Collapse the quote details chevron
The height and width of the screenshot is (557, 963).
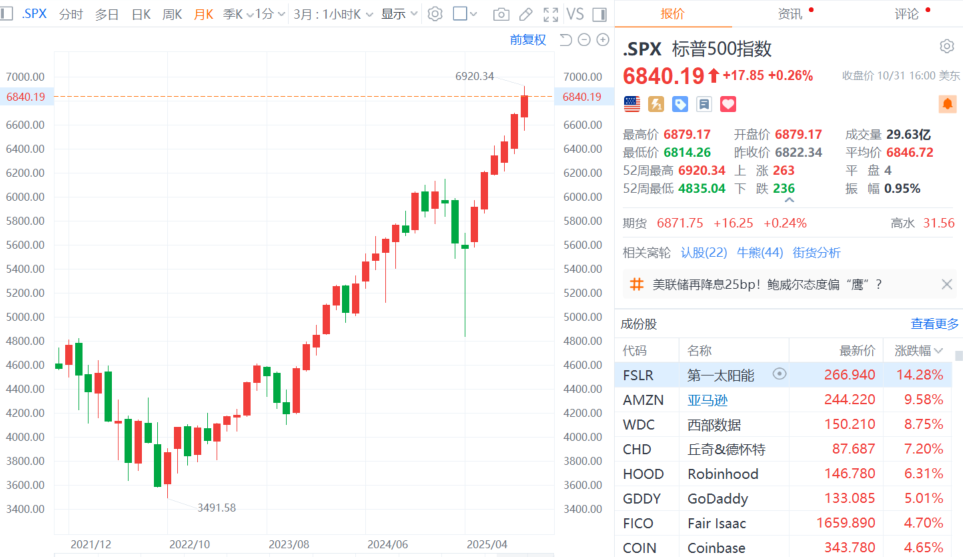[790, 200]
